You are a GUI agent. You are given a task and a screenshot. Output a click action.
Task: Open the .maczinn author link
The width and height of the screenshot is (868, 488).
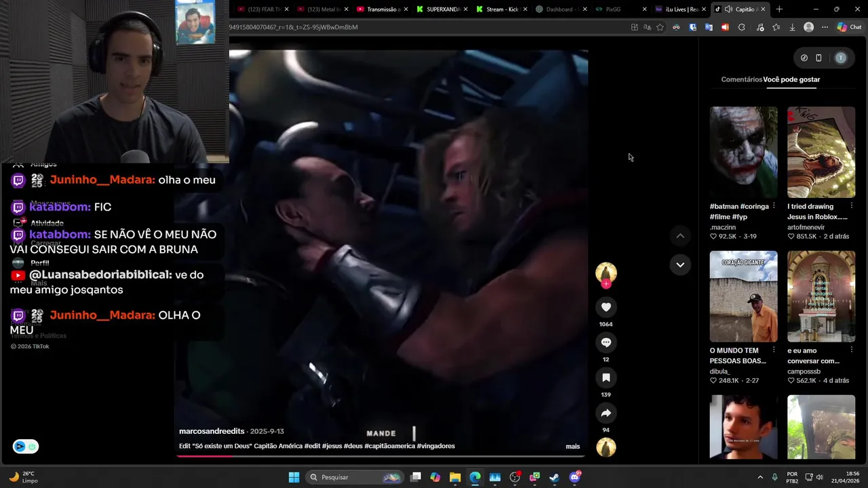click(x=723, y=227)
